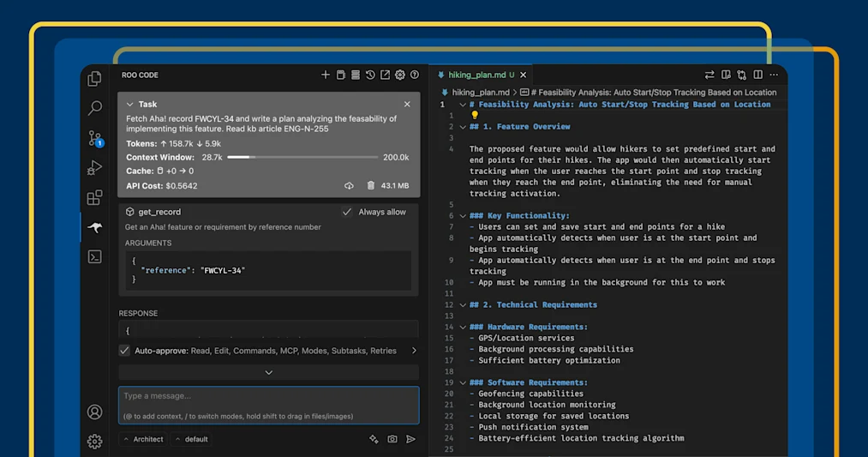
Task: Open the default API profile dropdown
Action: click(192, 439)
